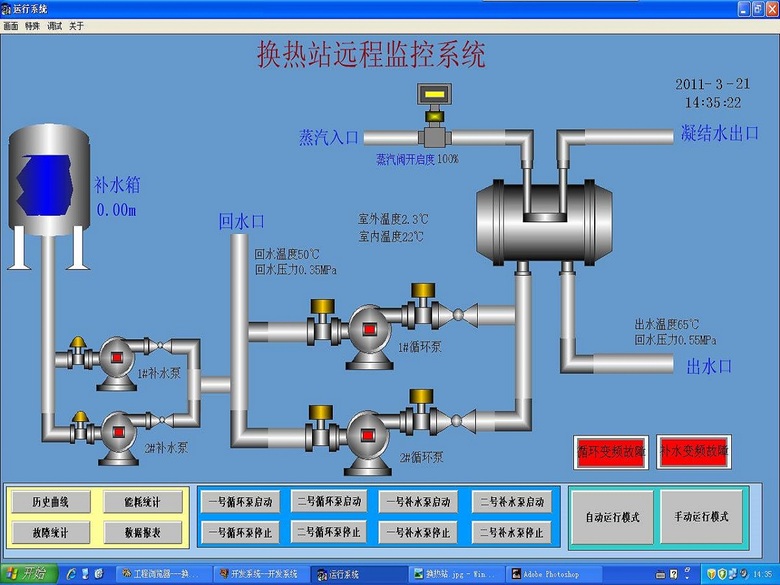This screenshot has width=780, height=585.
Task: Click the Start button on the taskbar
Action: coord(29,574)
